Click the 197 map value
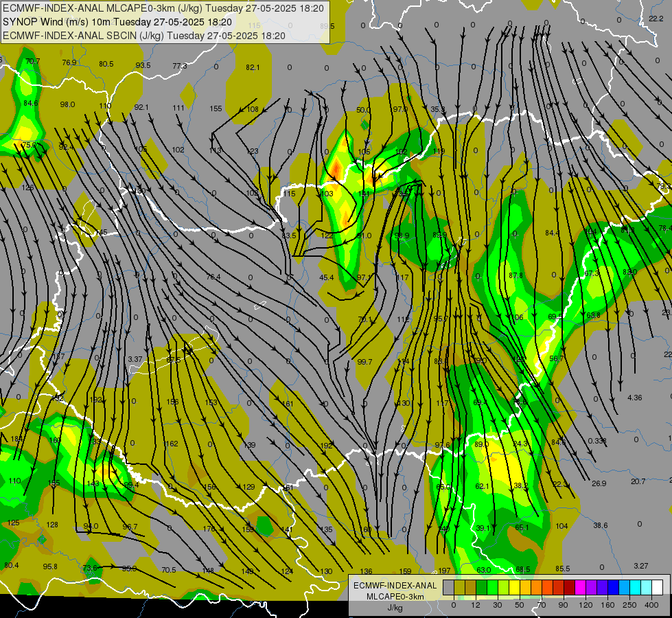Screen dimensions: 672x618 click(x=444, y=571)
